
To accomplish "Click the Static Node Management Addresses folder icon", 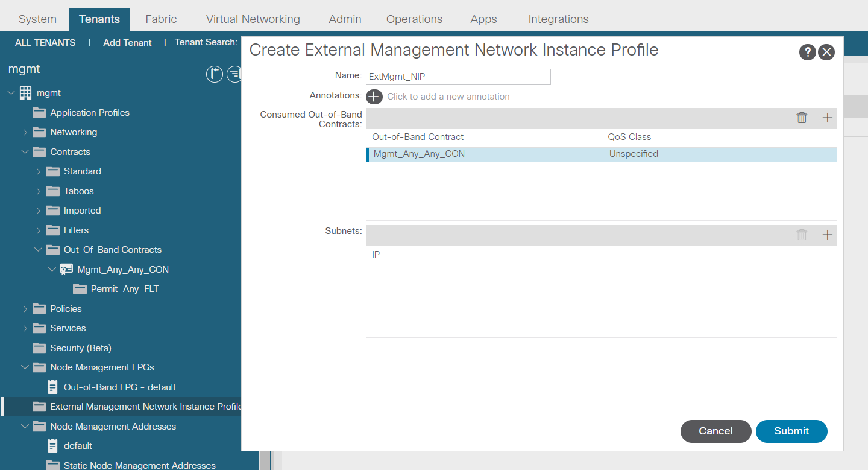I will click(x=53, y=466).
